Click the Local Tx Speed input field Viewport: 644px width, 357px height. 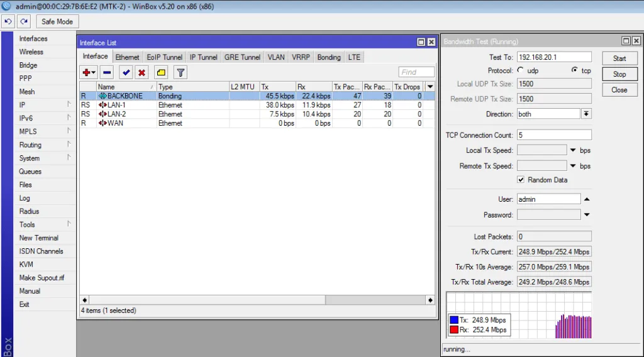point(541,150)
